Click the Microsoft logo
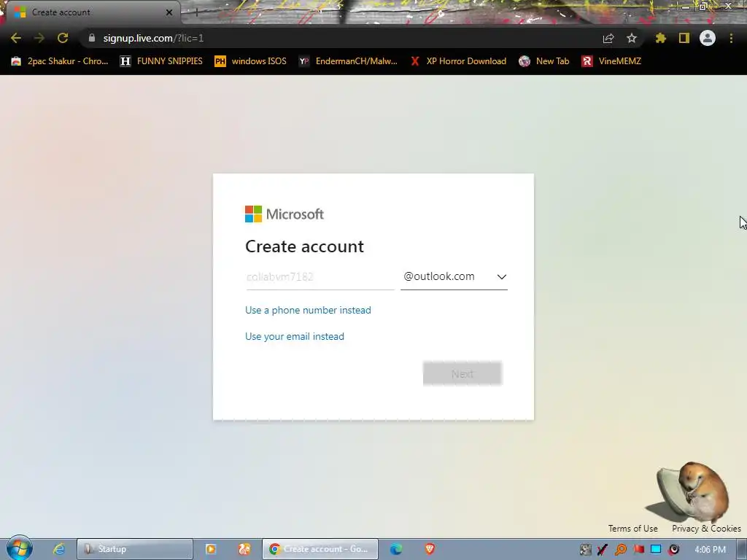Viewport: 747px width, 560px height. [285, 214]
